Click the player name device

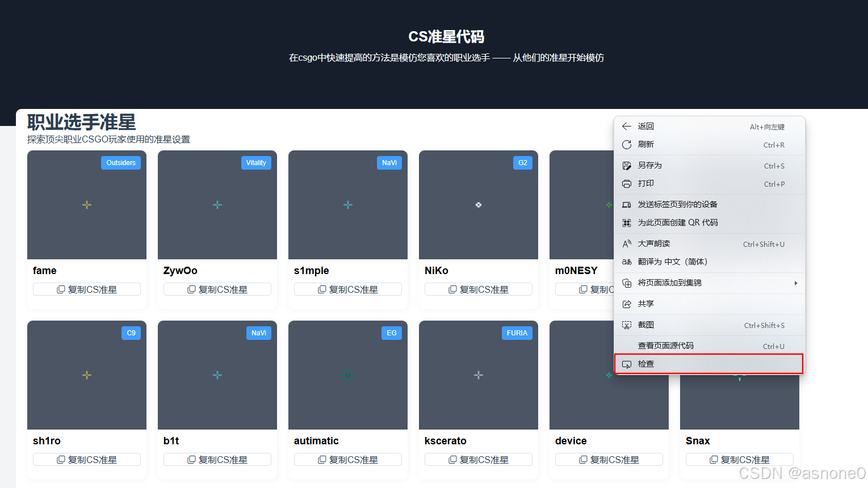(x=571, y=441)
